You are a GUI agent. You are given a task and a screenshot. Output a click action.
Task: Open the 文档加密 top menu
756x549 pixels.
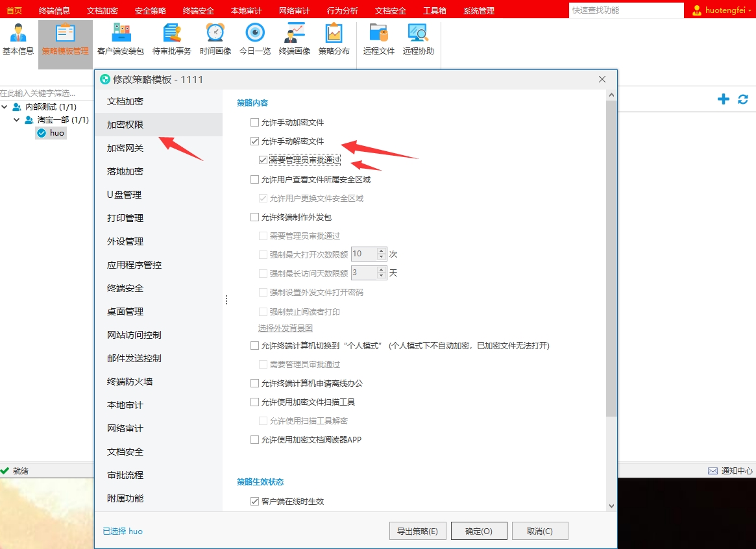click(103, 10)
